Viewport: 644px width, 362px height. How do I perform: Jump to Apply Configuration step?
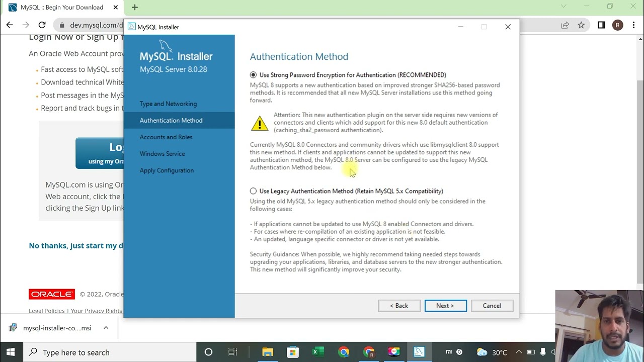[167, 170]
